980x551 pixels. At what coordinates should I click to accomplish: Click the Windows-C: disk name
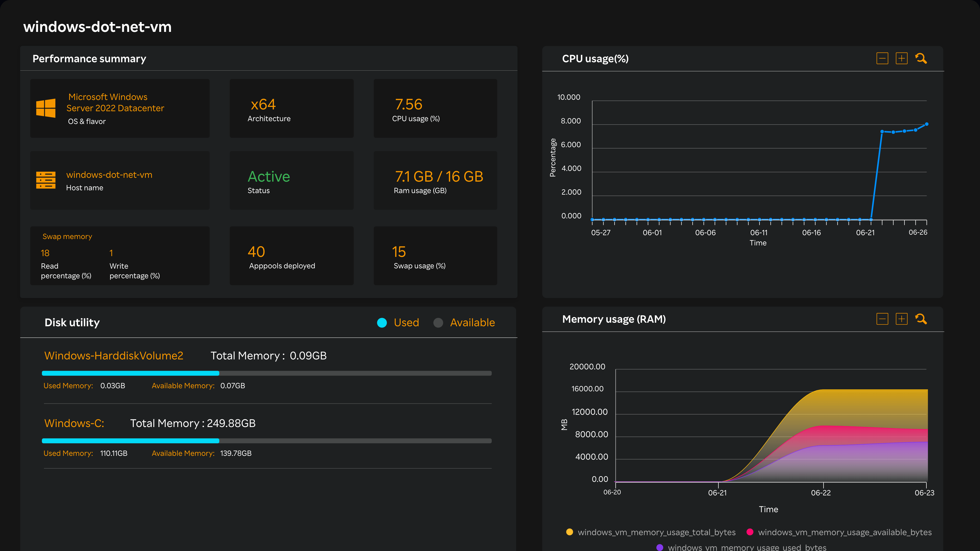74,423
